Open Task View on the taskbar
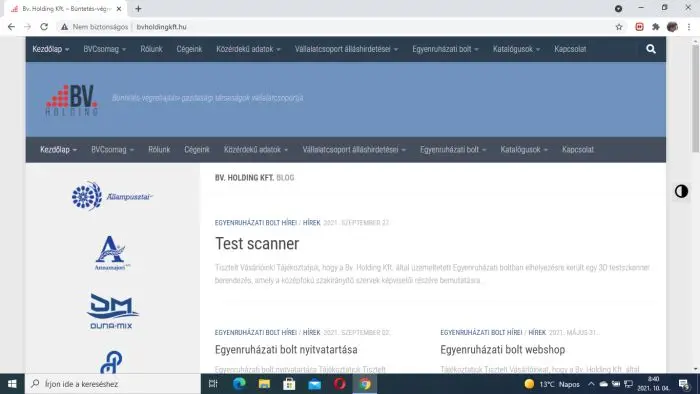 [x=213, y=384]
